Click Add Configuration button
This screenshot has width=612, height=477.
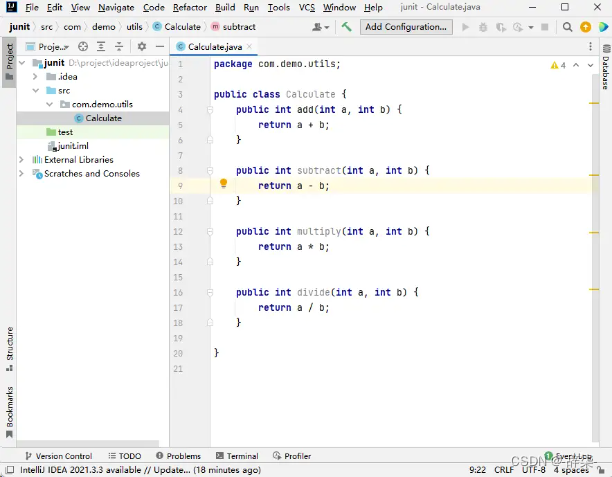[406, 27]
